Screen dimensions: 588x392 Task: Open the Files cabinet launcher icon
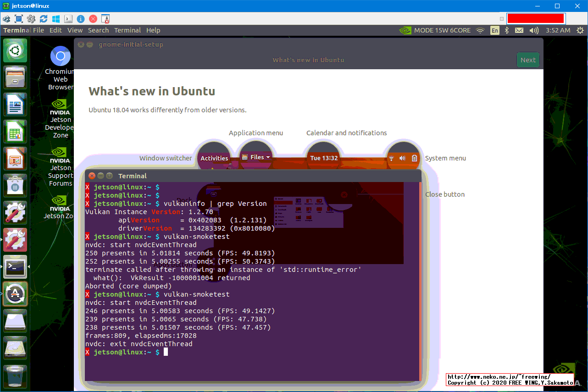tap(15, 77)
